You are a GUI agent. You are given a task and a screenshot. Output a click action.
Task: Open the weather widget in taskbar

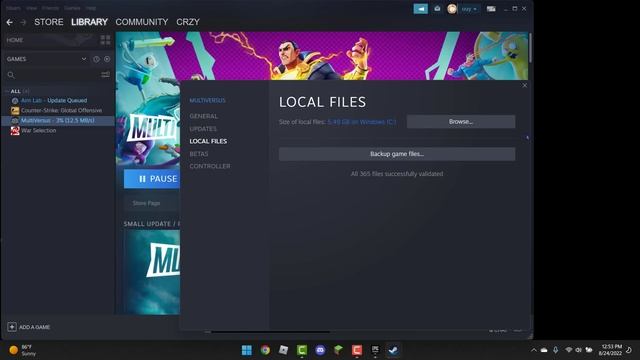tap(23, 350)
